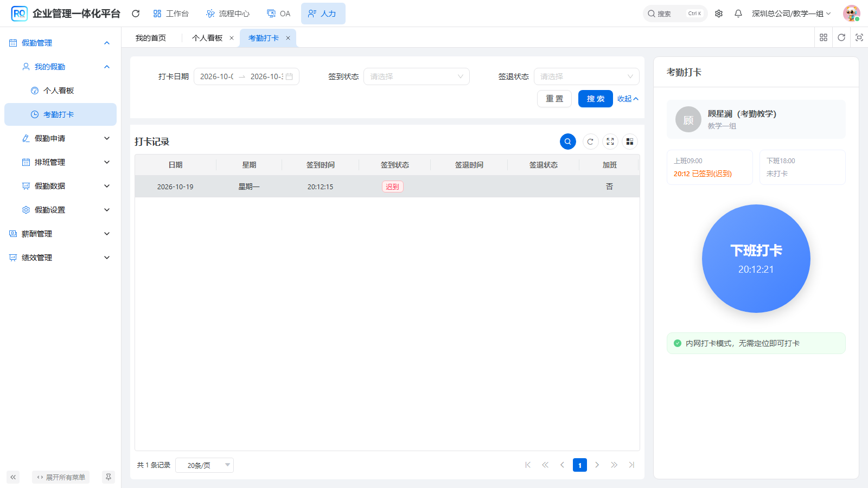Click the calendar icon in 打卡日期 field
Screen dimensions: 868x488
[289, 76]
